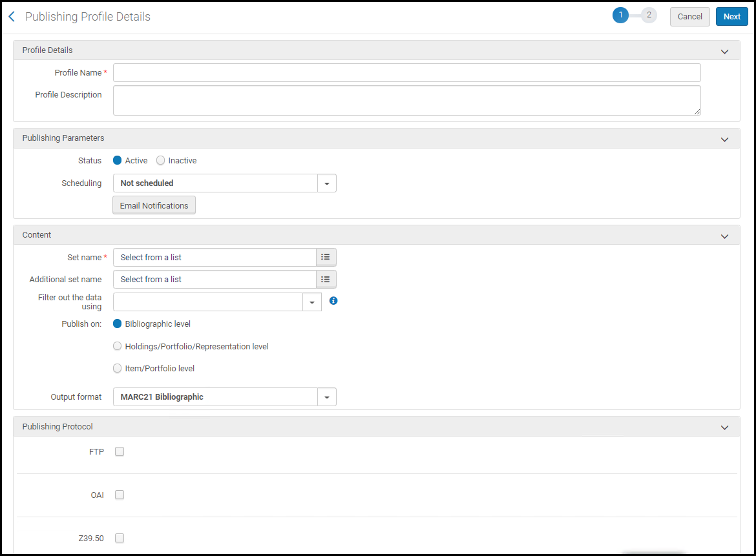
Task: Select the Inactive status radio button
Action: [160, 160]
